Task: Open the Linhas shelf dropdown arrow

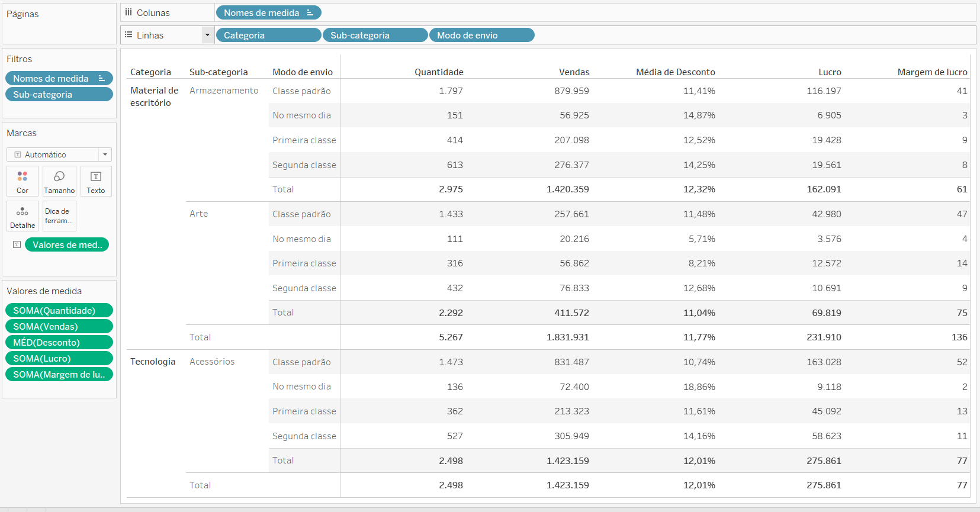Action: click(x=207, y=35)
